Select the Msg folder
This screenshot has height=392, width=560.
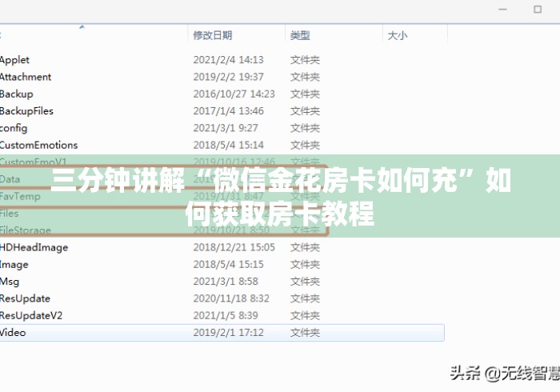(x=10, y=282)
